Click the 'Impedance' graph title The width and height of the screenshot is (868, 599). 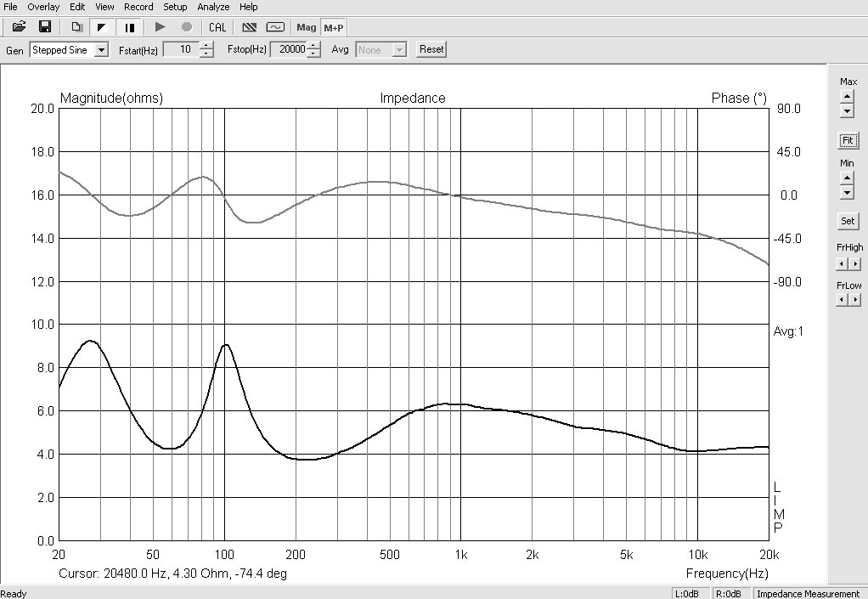pyautogui.click(x=413, y=98)
